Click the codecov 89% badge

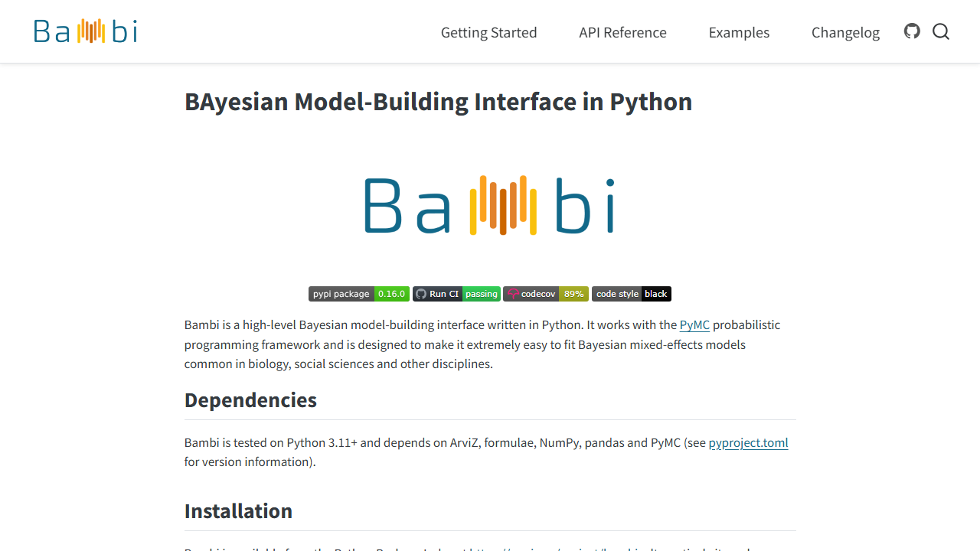click(x=546, y=294)
